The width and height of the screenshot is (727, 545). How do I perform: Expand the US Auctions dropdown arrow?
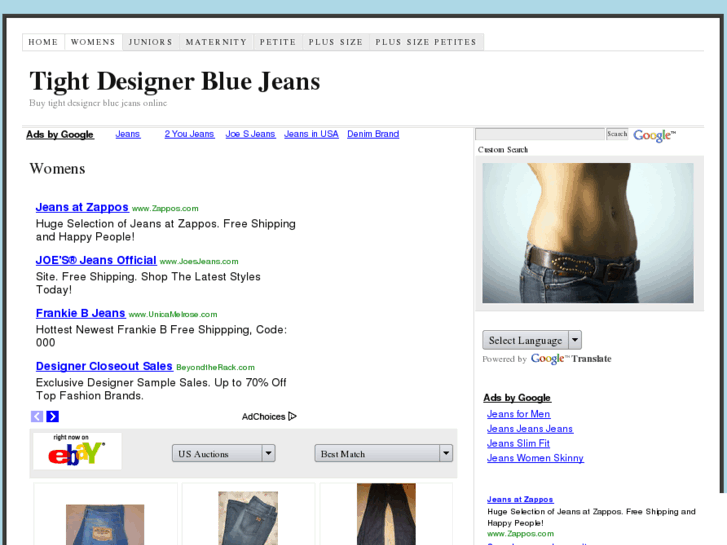pos(268,453)
